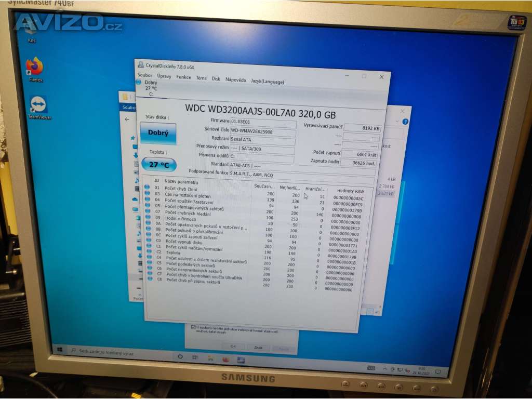Click the Dobrý health status button

pos(158,133)
